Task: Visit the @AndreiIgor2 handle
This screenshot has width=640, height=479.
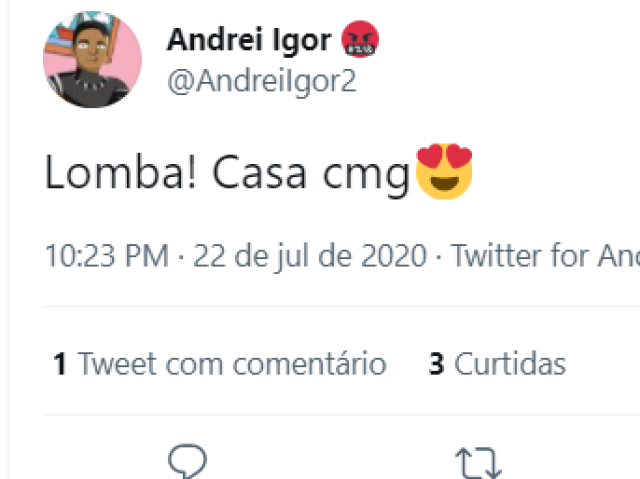Action: click(262, 82)
